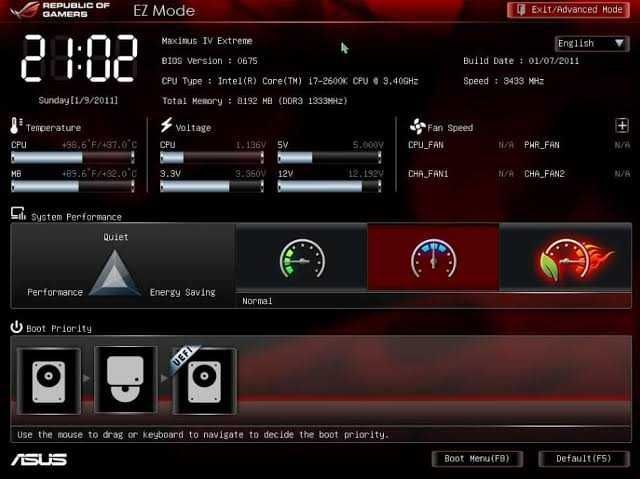This screenshot has height=479, width=640.
Task: Click the Normal mode description text
Action: pyautogui.click(x=257, y=301)
